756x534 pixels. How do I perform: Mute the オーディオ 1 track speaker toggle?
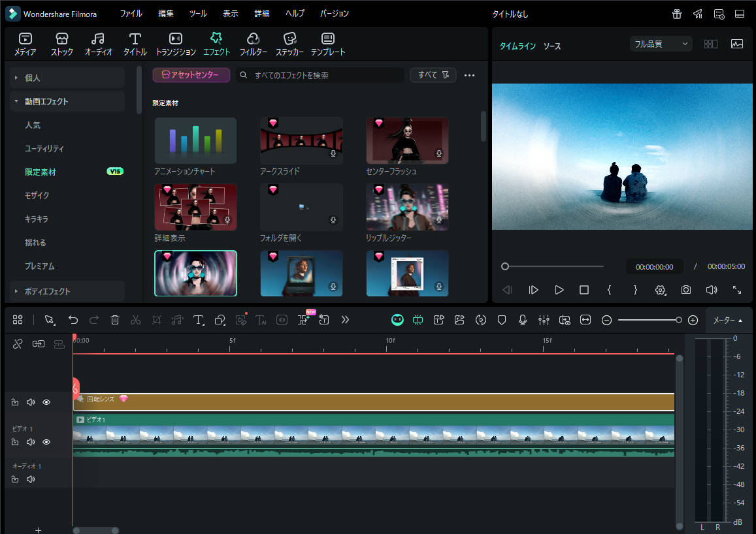point(30,479)
